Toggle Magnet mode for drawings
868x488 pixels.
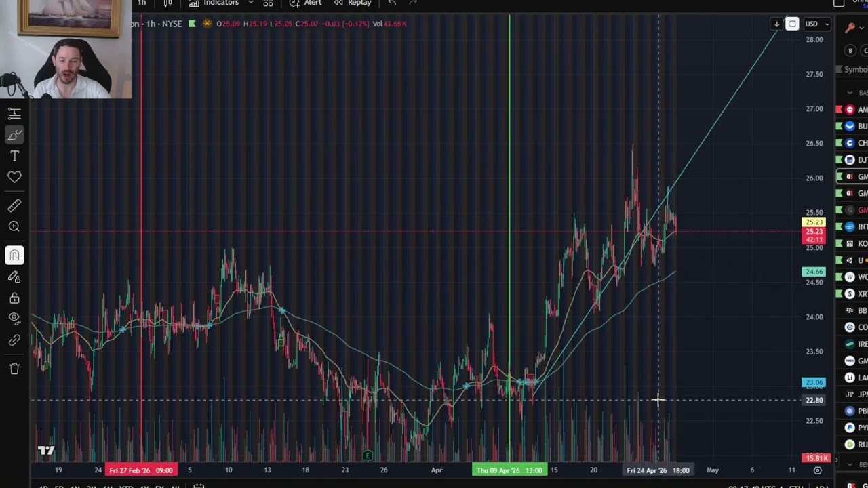click(x=14, y=256)
